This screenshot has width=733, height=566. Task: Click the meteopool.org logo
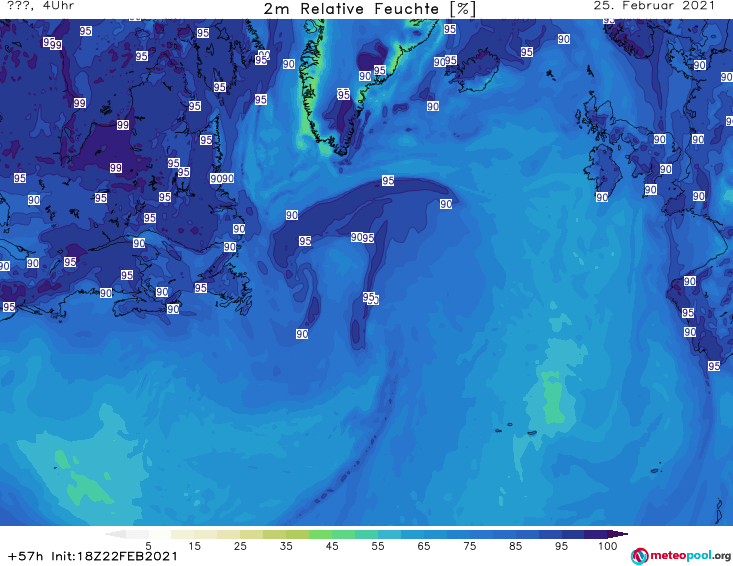[681, 556]
